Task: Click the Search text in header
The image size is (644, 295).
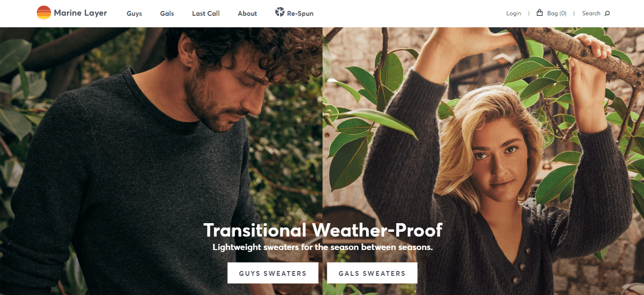Action: (x=591, y=13)
